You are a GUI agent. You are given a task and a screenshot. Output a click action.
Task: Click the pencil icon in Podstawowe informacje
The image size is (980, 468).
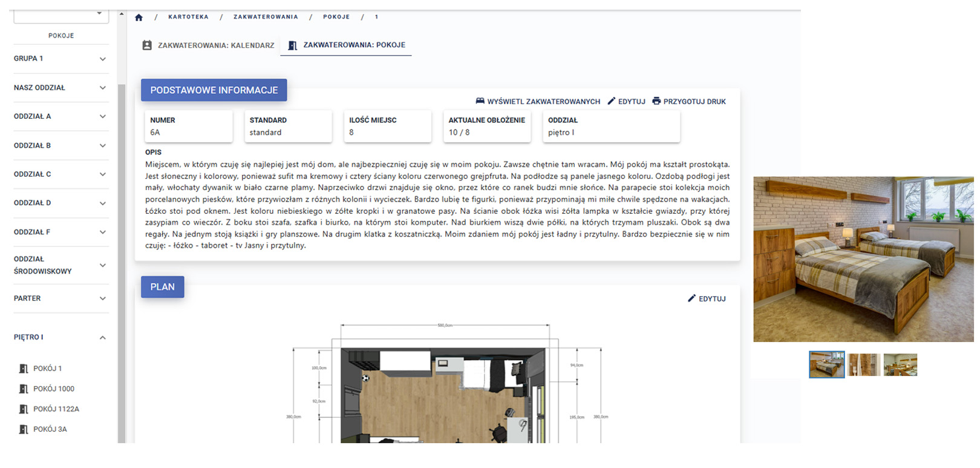(x=611, y=101)
